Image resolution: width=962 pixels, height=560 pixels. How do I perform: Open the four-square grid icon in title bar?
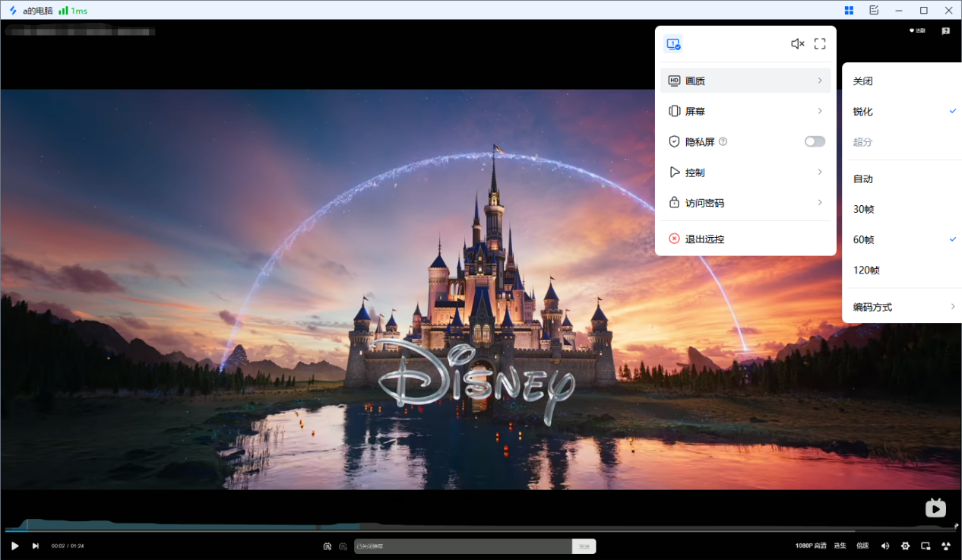[x=849, y=11]
